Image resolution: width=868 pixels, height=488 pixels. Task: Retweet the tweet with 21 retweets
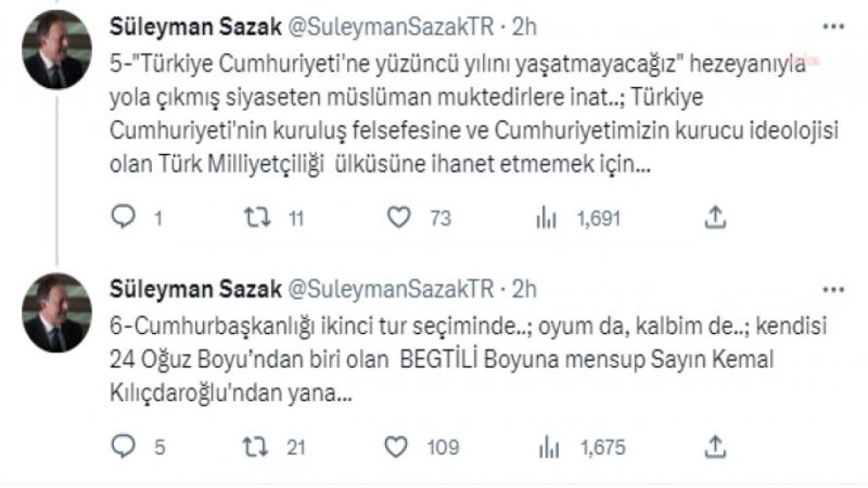point(257,447)
